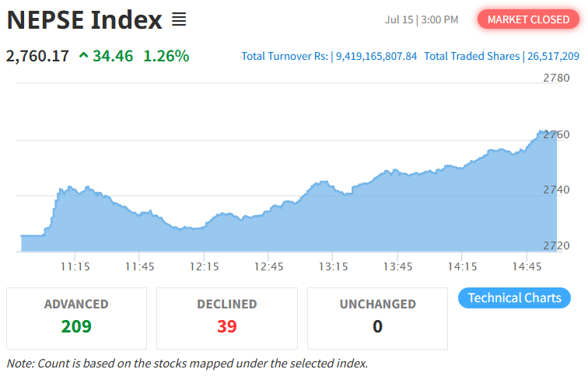Image resolution: width=588 pixels, height=376 pixels.
Task: Open the Technical Charts button
Action: click(x=514, y=298)
